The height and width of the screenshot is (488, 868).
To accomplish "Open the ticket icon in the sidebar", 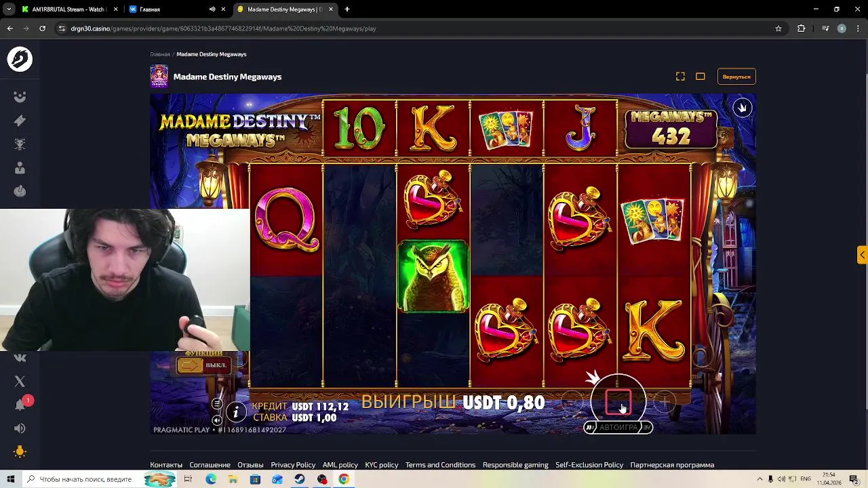I will (20, 121).
